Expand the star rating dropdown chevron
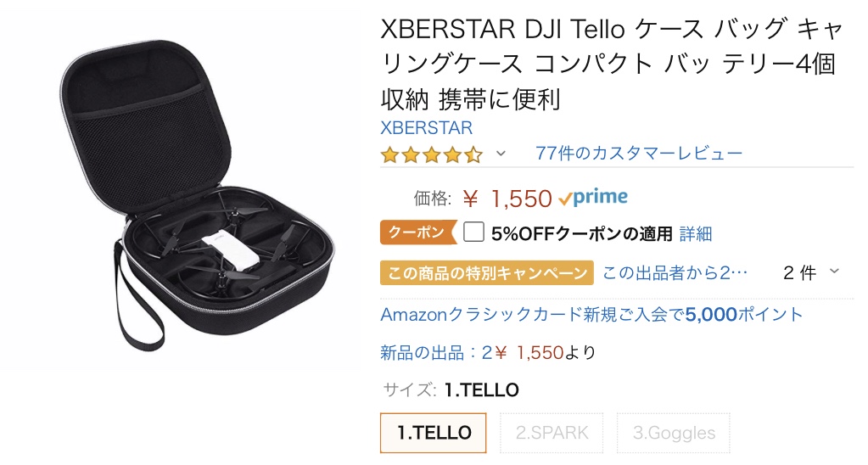868x465 pixels. (501, 154)
